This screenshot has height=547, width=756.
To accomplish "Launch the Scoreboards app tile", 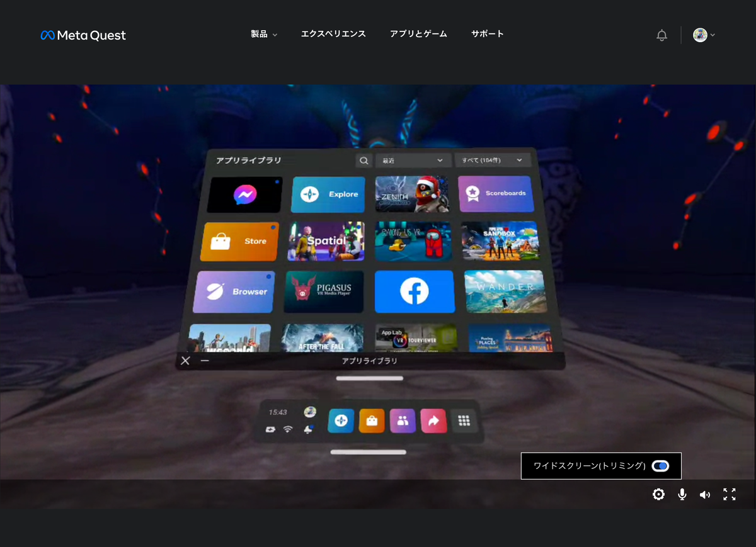I will (496, 193).
